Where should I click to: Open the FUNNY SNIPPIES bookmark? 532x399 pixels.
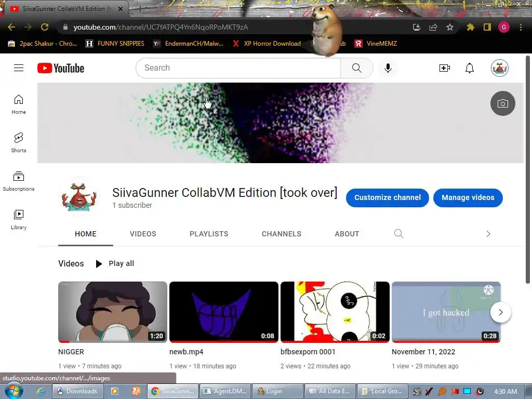coord(115,44)
